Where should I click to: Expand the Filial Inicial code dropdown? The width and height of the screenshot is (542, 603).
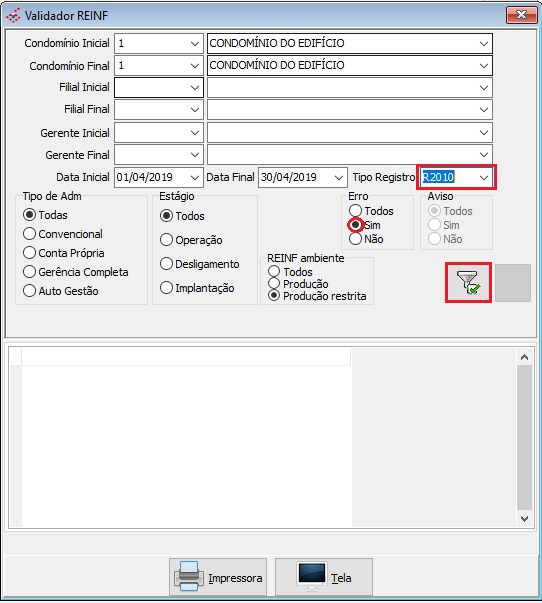(195, 88)
